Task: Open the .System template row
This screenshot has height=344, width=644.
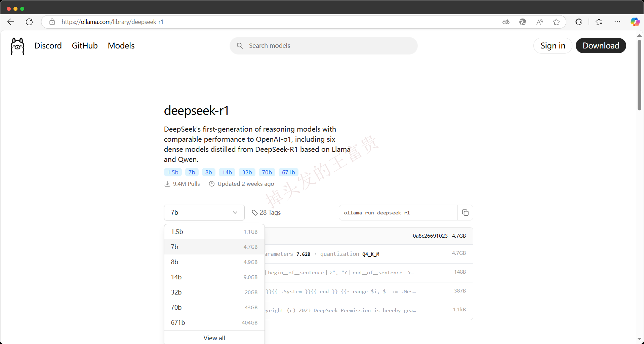Action: pos(369,292)
